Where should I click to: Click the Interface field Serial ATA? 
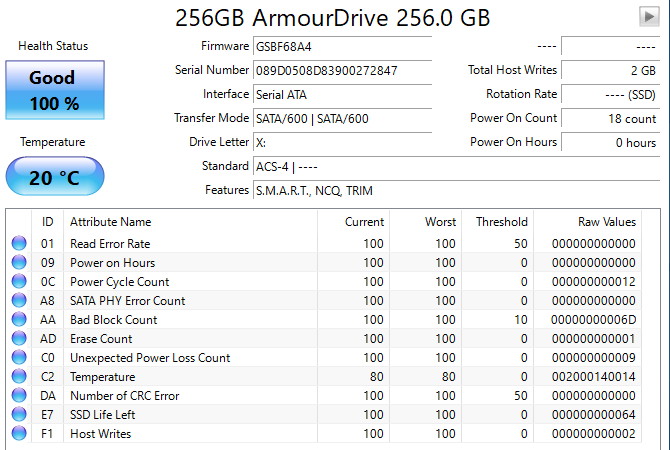coord(342,94)
